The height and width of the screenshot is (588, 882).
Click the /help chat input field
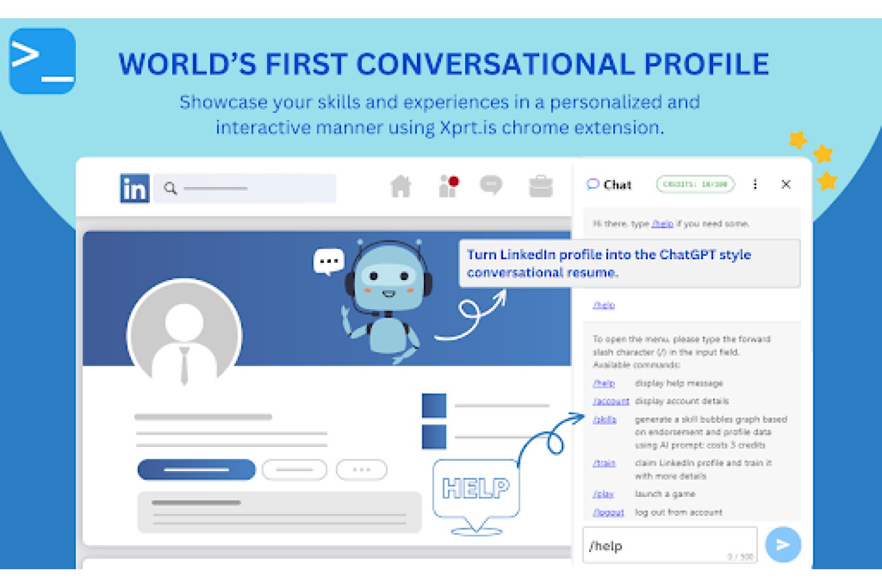tap(670, 545)
